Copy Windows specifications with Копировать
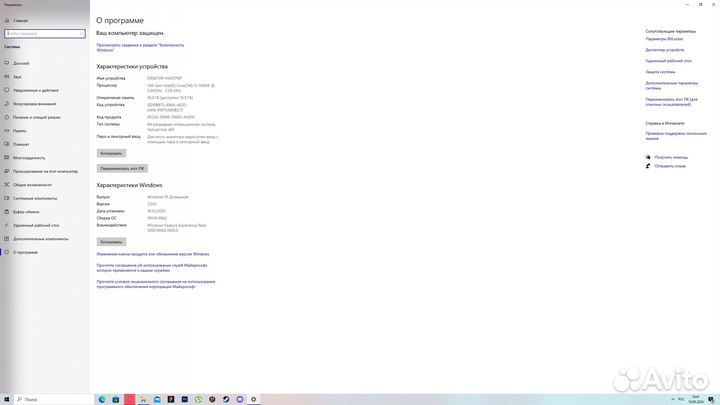The height and width of the screenshot is (405, 720). click(111, 242)
